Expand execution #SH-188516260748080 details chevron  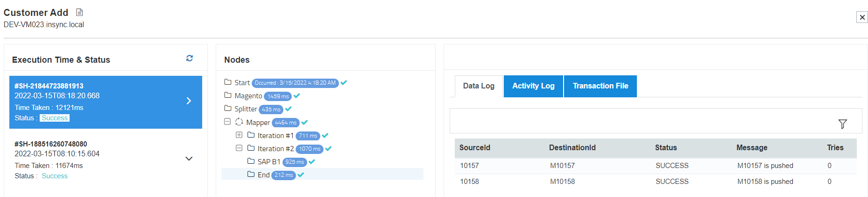[189, 159]
